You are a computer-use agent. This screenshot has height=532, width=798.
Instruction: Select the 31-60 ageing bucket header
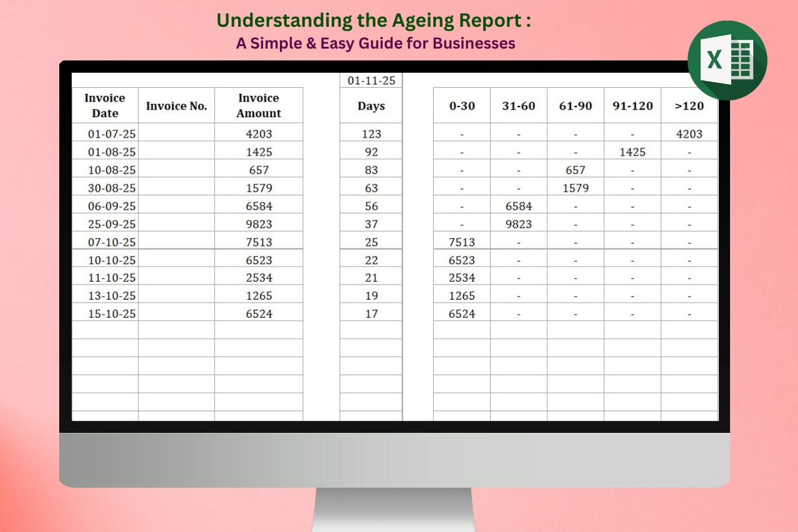(519, 106)
